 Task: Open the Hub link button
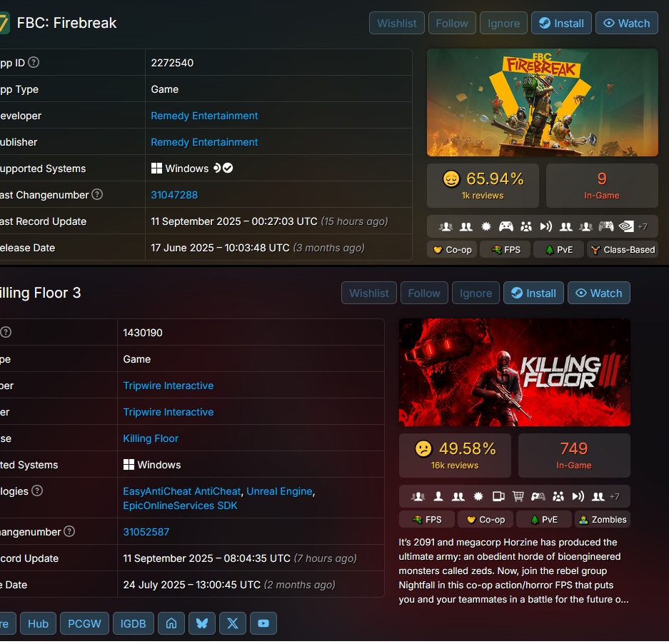38,623
